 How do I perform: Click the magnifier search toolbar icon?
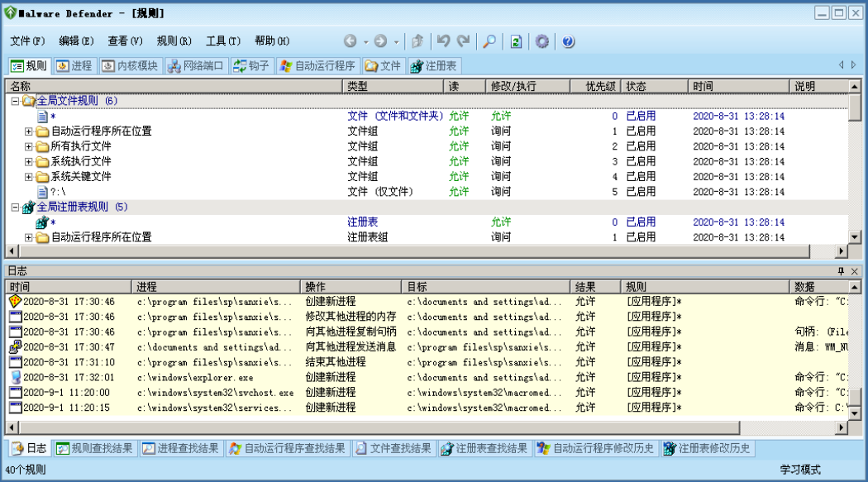point(489,41)
